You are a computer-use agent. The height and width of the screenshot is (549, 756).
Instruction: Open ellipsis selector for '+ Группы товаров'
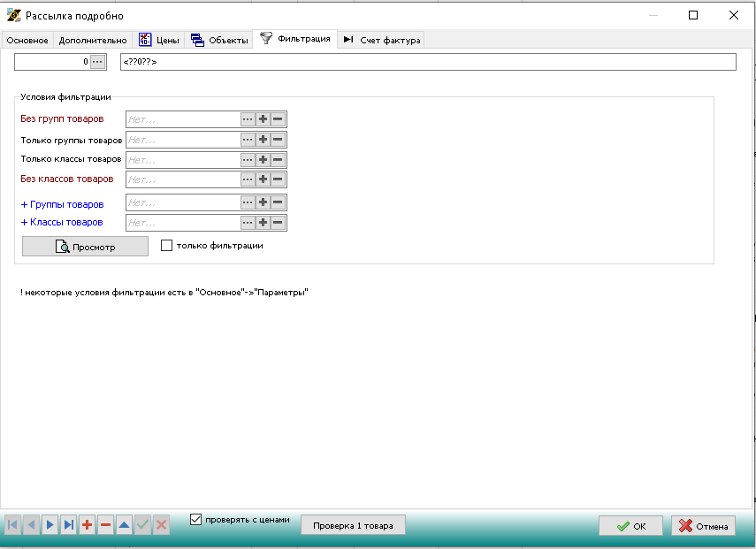click(248, 202)
